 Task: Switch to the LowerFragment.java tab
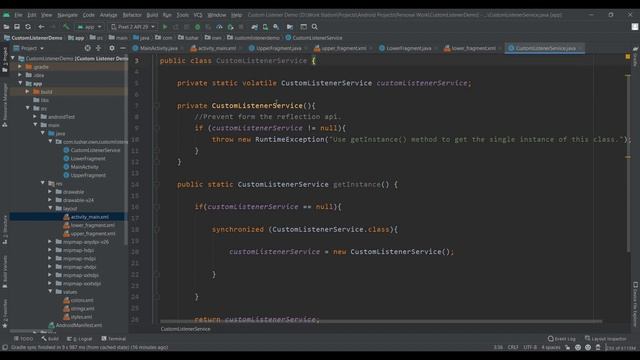click(x=409, y=48)
